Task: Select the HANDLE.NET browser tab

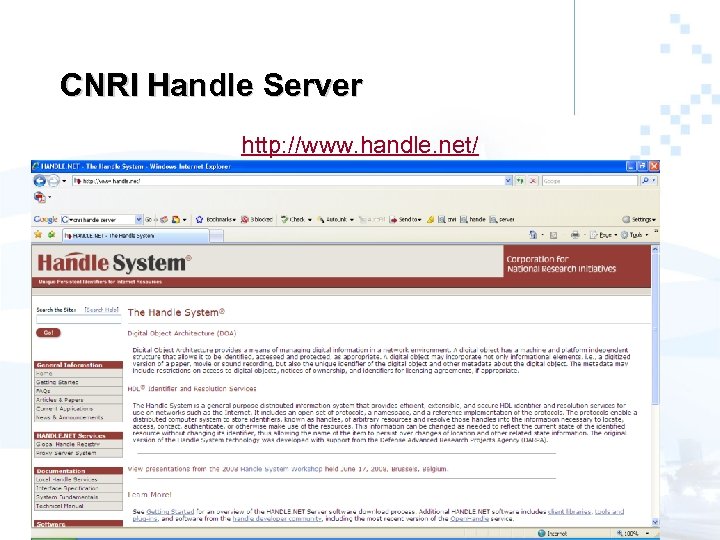Action: 135,236
